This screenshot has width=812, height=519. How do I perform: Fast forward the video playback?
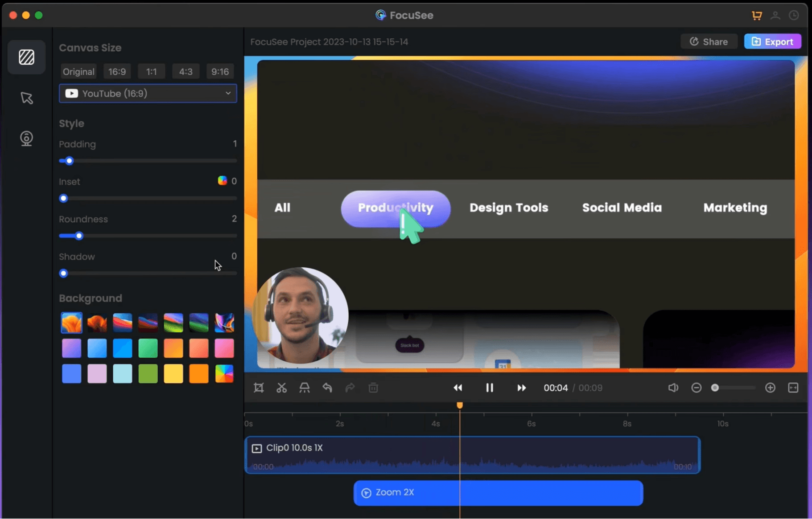click(x=521, y=388)
